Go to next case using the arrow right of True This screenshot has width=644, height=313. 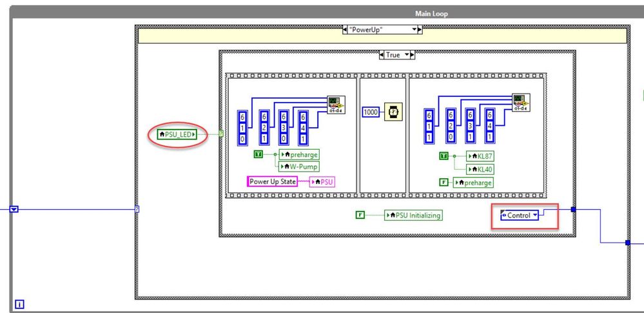413,55
